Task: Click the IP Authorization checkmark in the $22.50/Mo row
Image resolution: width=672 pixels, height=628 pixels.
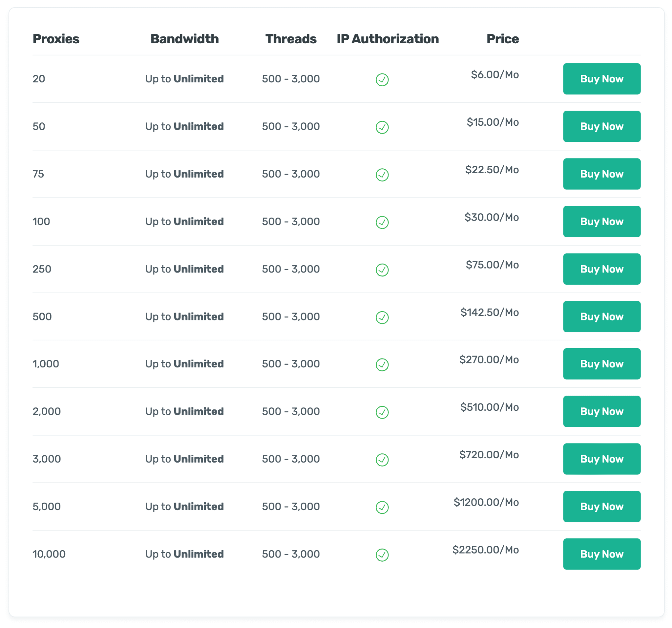Action: 382,175
